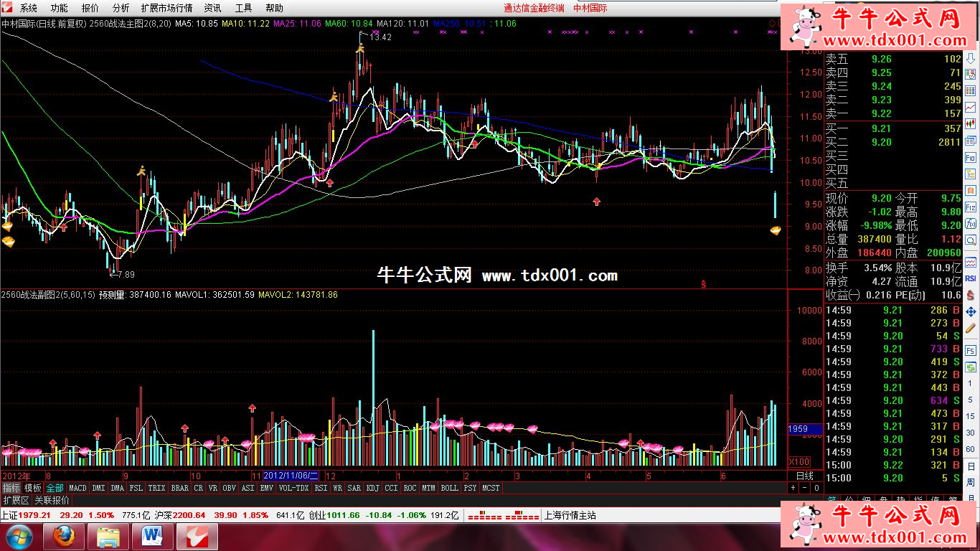Image resolution: width=980 pixels, height=551 pixels.
Task: Click the tick row with volume 733
Action: click(893, 349)
